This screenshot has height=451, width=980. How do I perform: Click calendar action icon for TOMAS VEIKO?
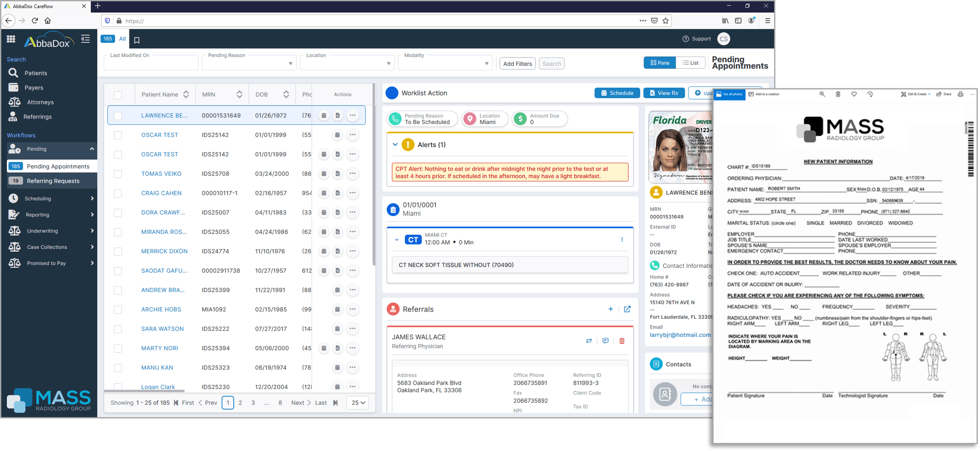tap(323, 174)
